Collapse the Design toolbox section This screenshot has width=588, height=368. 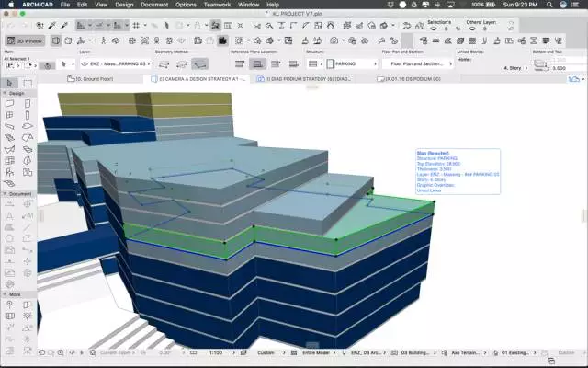click(x=16, y=93)
